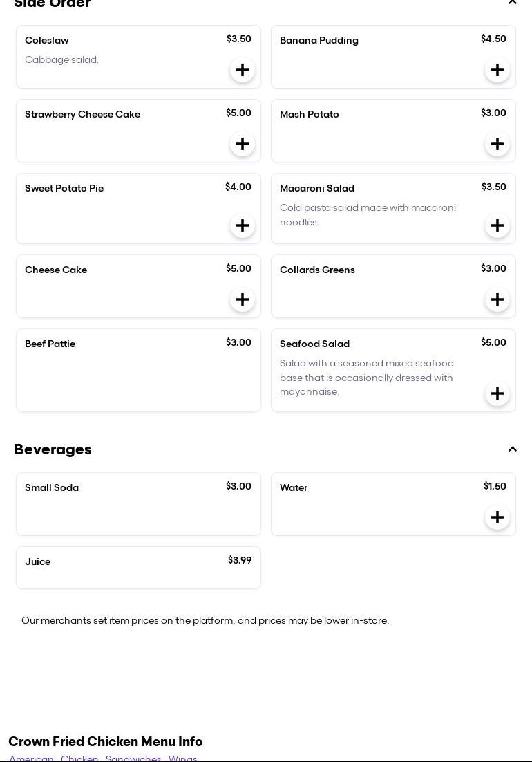Click the Beverages section heading
Viewport: 532px width, 762px height.
coord(53,449)
